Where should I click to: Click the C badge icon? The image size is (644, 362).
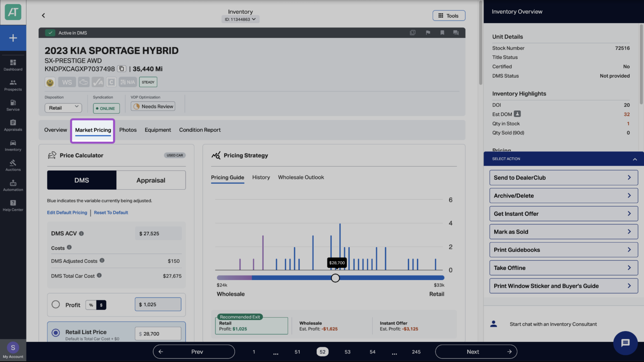111,82
